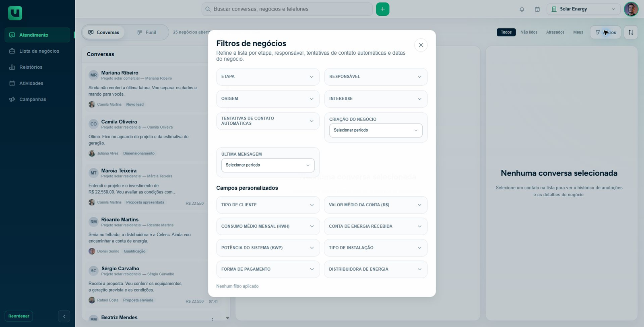
Task: Select the Não lidos filter
Action: 529,32
